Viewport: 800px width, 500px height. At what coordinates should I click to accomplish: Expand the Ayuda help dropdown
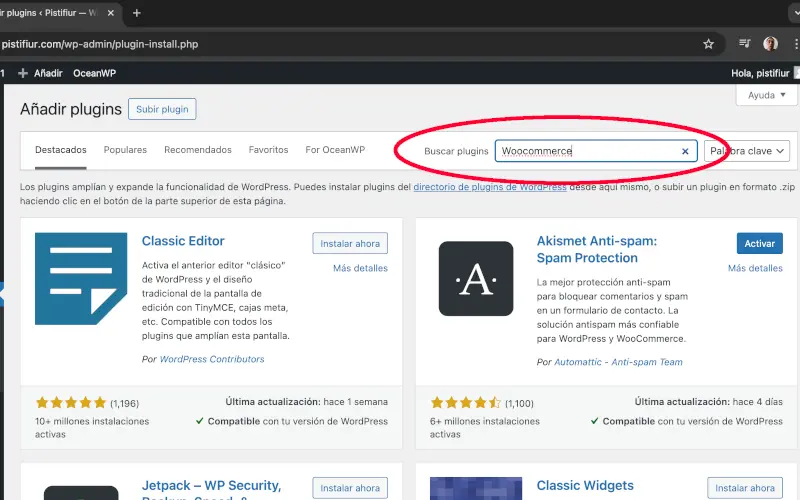coord(766,95)
